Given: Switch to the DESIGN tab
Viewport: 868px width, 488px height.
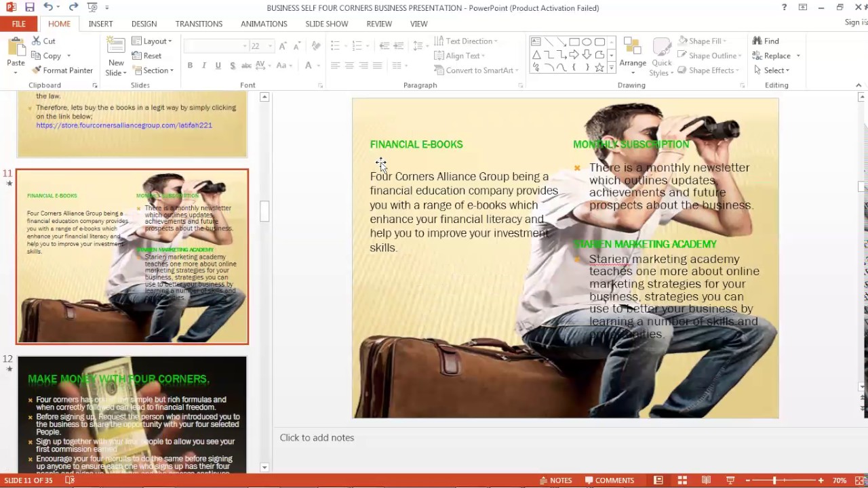Looking at the screenshot, I should click(144, 24).
